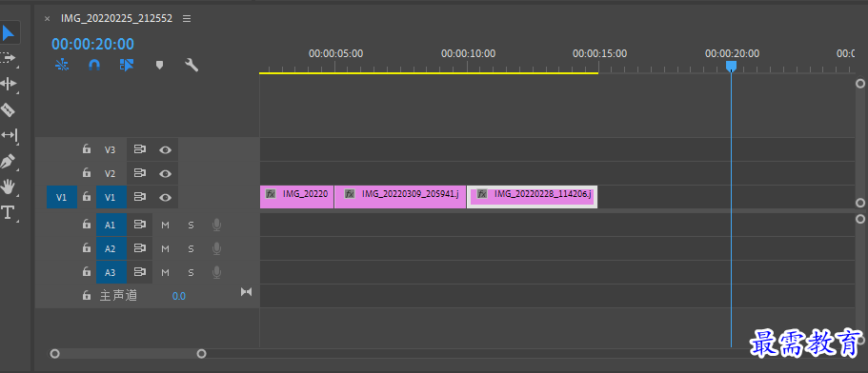The image size is (868, 373).
Task: Open timeline display settings wrench
Action: pyautogui.click(x=192, y=66)
